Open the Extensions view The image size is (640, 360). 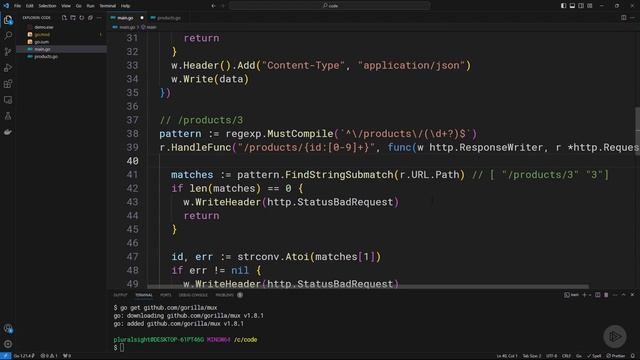[x=8, y=84]
